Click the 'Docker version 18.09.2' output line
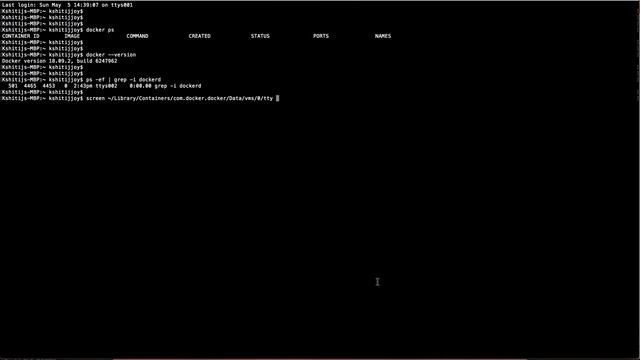 pyautogui.click(x=60, y=61)
